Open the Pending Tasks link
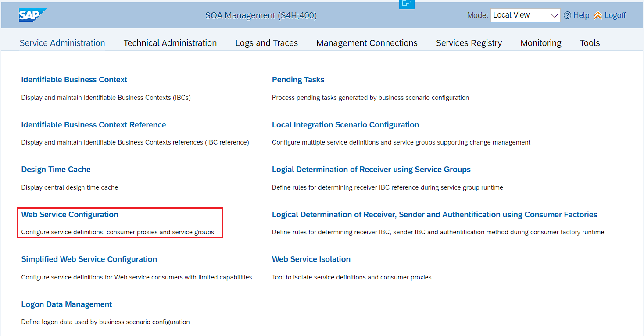 [298, 80]
